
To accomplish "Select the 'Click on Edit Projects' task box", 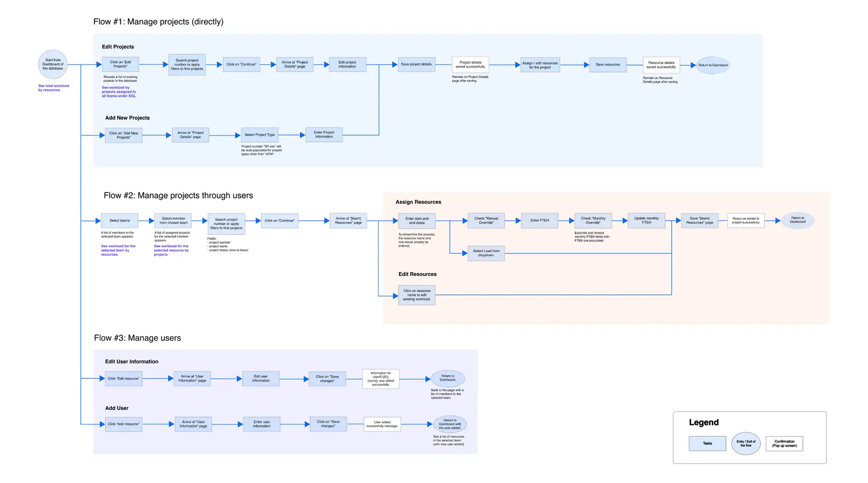I will click(x=120, y=65).
